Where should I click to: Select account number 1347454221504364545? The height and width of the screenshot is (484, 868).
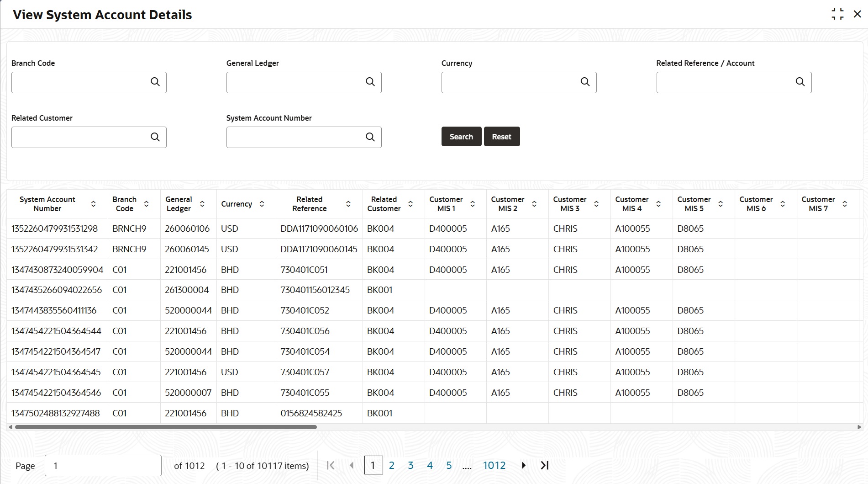click(x=56, y=372)
